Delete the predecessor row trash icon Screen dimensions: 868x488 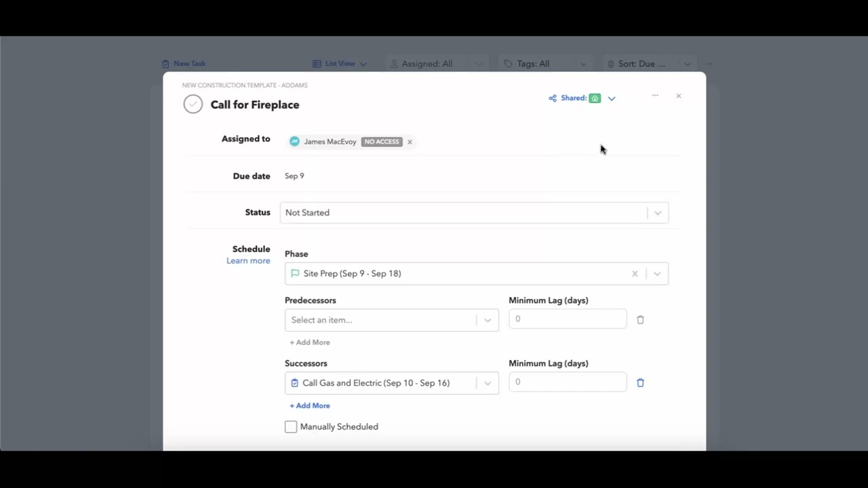tap(640, 319)
